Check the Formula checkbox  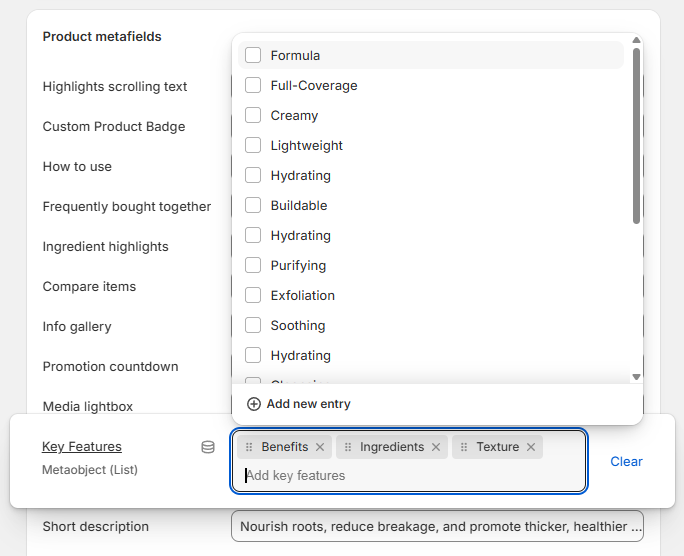[253, 55]
